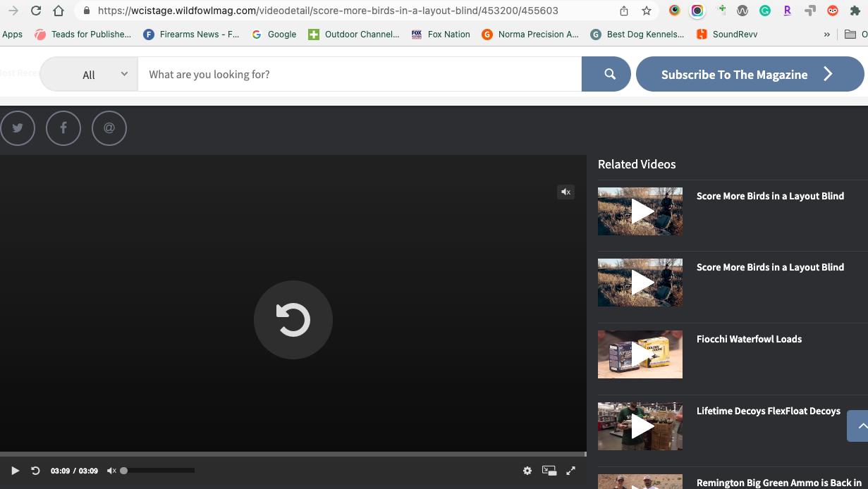Share video on Facebook
This screenshot has width=868, height=489.
click(x=63, y=128)
